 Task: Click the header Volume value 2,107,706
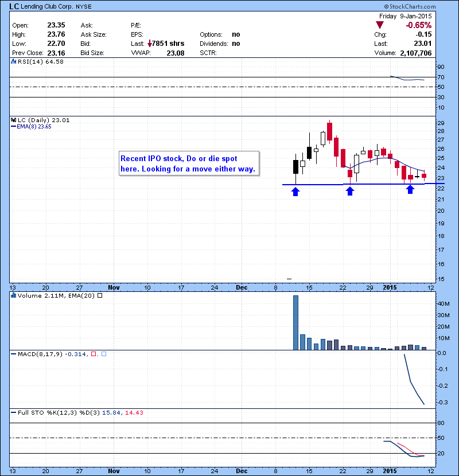pos(416,53)
